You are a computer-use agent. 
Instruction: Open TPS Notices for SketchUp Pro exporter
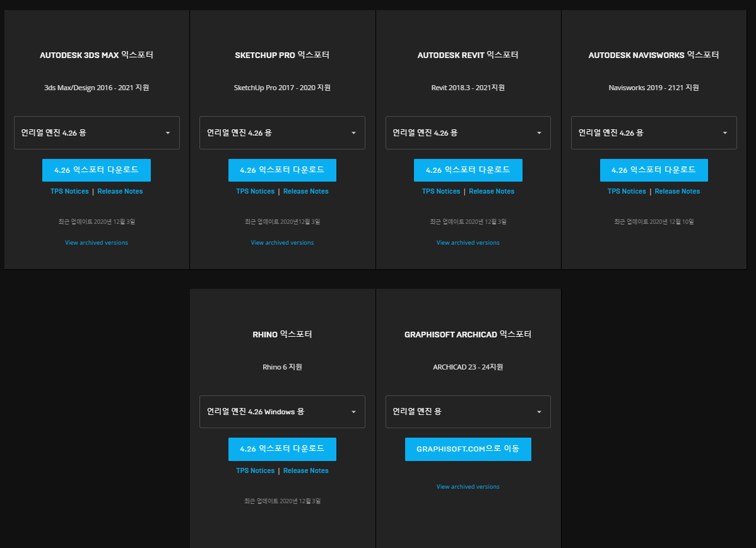(x=255, y=191)
